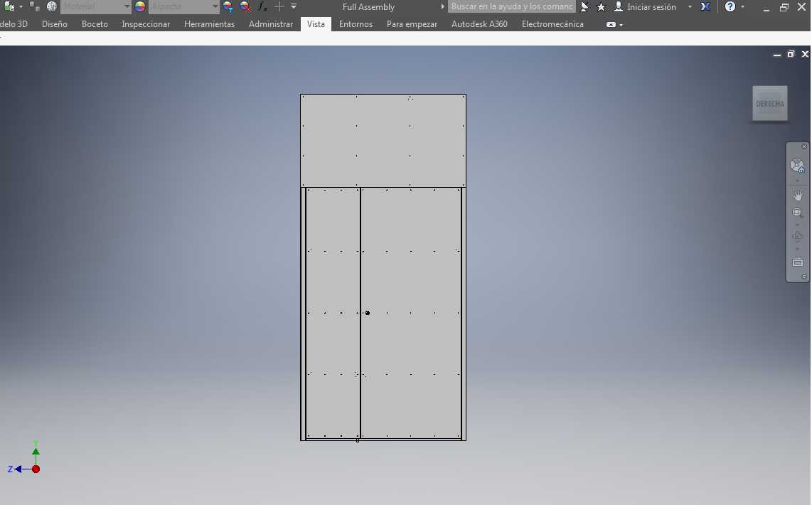Switch to the Diseño tab
Screen dimensions: 812x505
[x=54, y=23]
